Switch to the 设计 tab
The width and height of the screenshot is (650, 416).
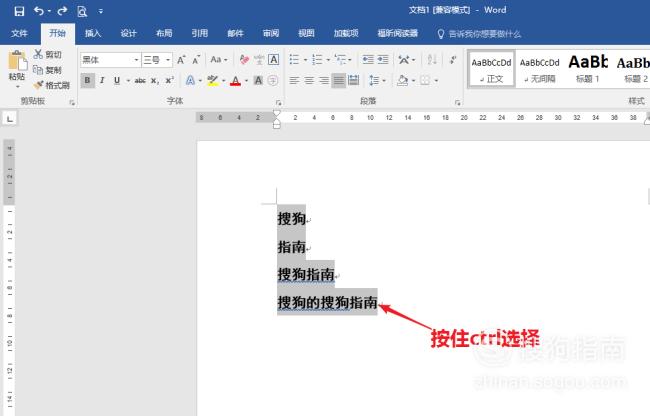(x=129, y=34)
